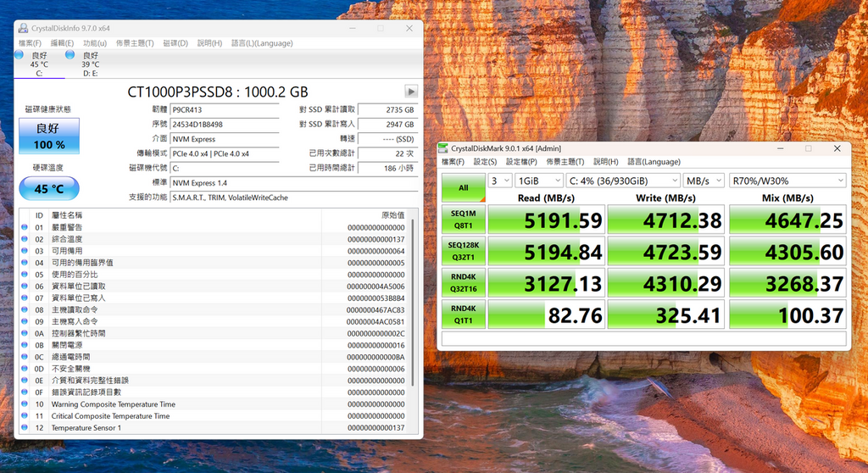Click the CrystalDiskMark title bar app icon
This screenshot has height=473, width=868.
click(442, 148)
